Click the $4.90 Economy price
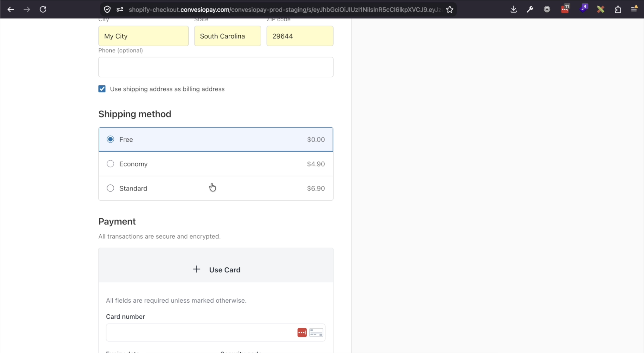The image size is (644, 353). tap(316, 164)
